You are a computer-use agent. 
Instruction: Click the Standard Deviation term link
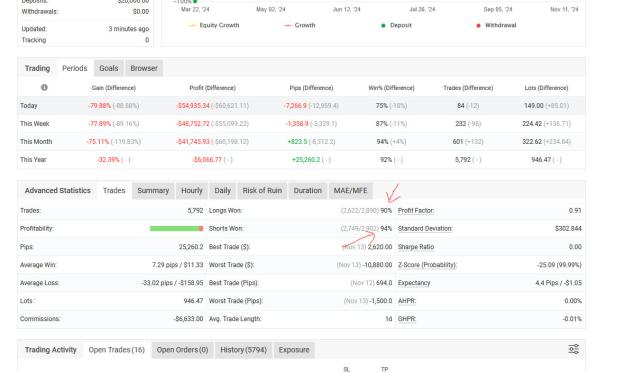[x=425, y=228]
